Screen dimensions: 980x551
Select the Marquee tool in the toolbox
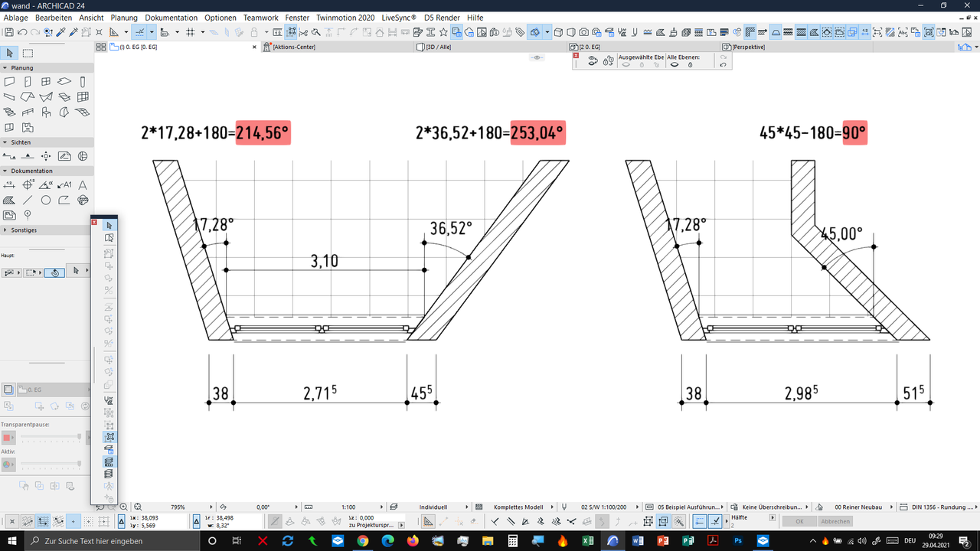tap(28, 53)
